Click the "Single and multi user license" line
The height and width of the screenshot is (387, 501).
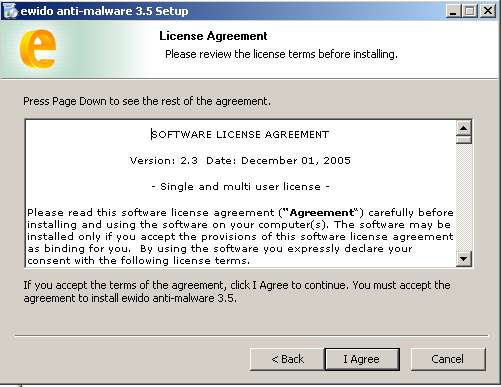(x=240, y=186)
